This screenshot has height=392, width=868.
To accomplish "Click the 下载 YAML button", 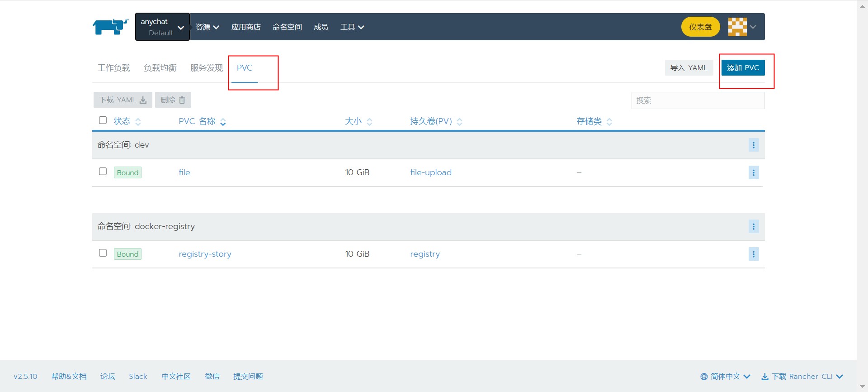I will [123, 100].
